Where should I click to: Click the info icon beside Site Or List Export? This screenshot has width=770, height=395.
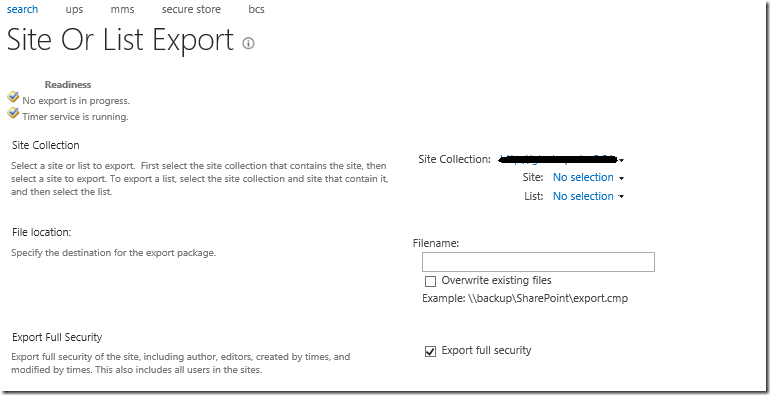[x=248, y=43]
